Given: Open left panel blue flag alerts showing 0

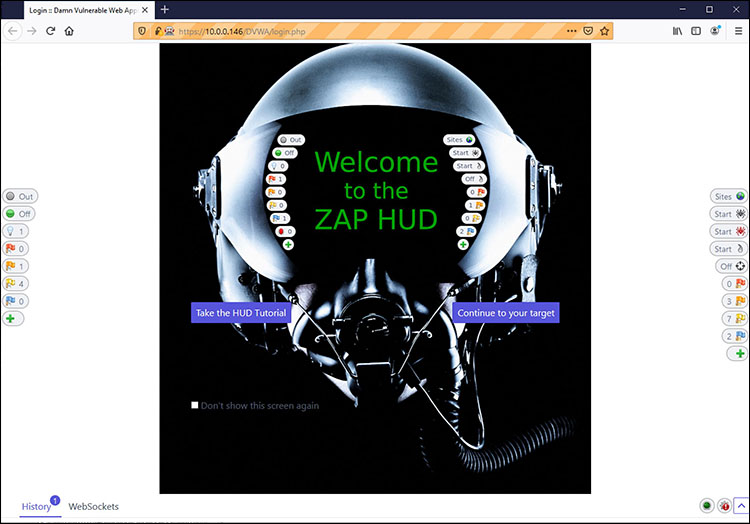Looking at the screenshot, I should pyautogui.click(x=16, y=301).
